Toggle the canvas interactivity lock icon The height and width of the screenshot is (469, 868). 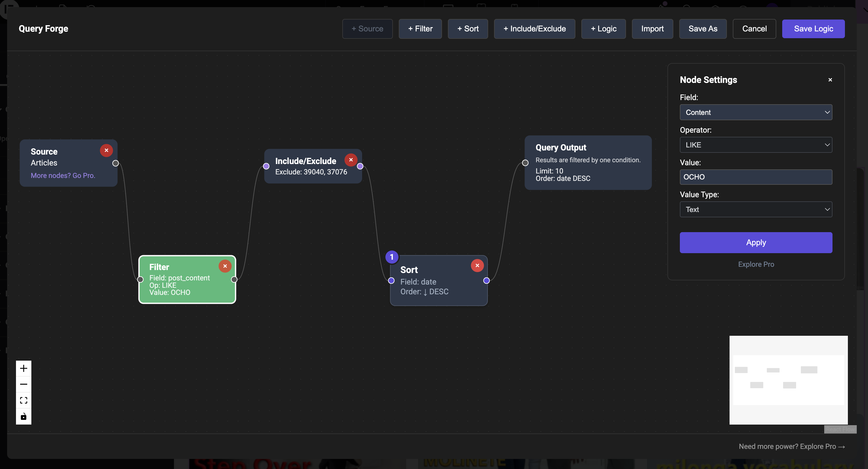pyautogui.click(x=24, y=416)
